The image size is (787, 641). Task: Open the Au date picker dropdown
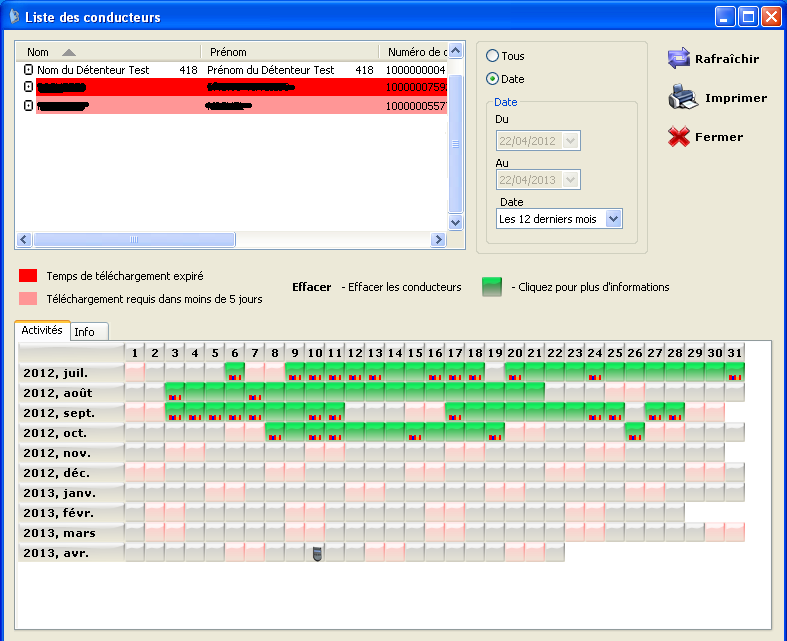[571, 180]
